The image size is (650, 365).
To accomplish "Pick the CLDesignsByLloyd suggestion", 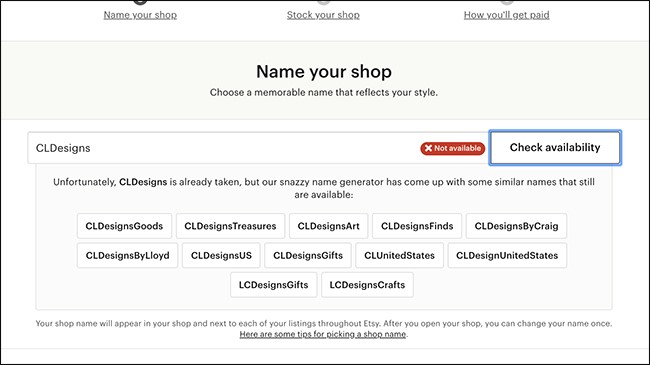I will [x=127, y=256].
